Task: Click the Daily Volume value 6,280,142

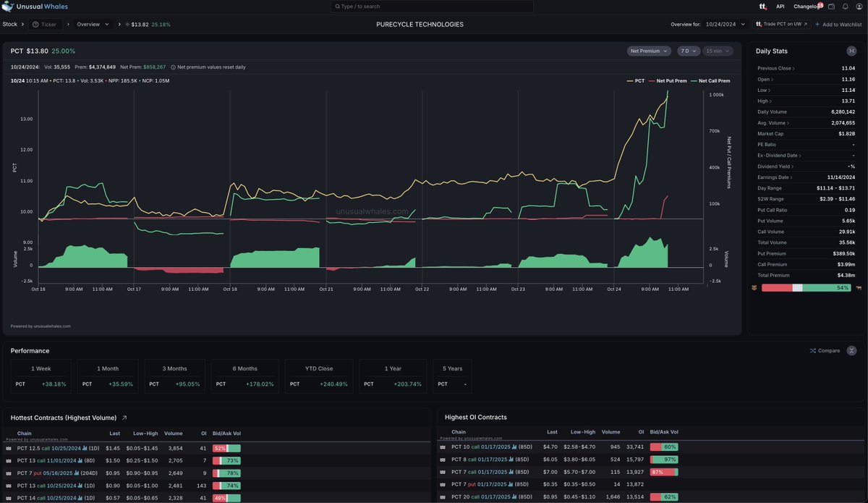Action: click(x=842, y=112)
